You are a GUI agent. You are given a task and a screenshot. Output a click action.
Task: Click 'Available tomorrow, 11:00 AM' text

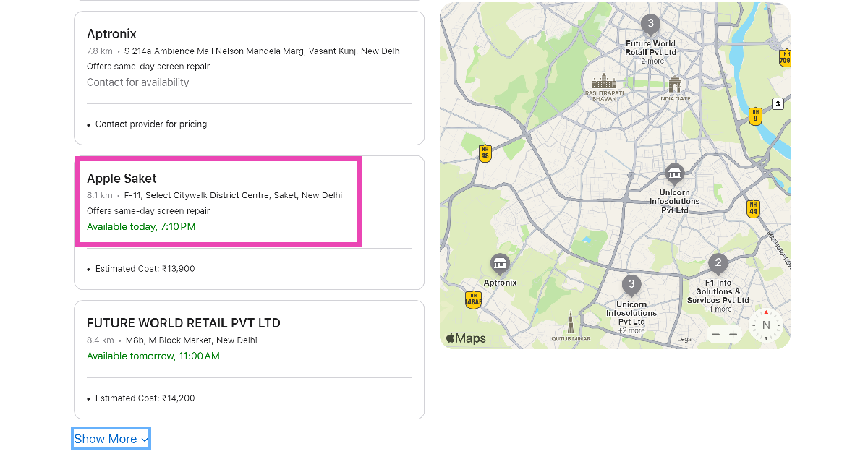pos(153,356)
